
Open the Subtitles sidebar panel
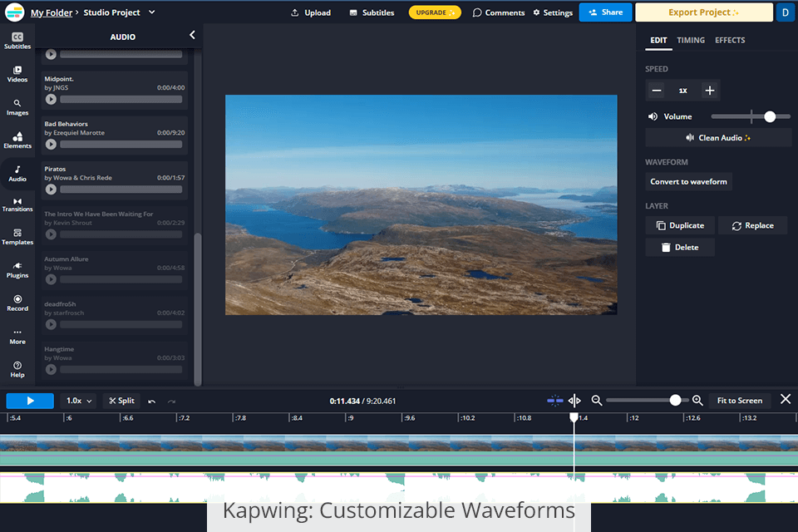click(17, 41)
